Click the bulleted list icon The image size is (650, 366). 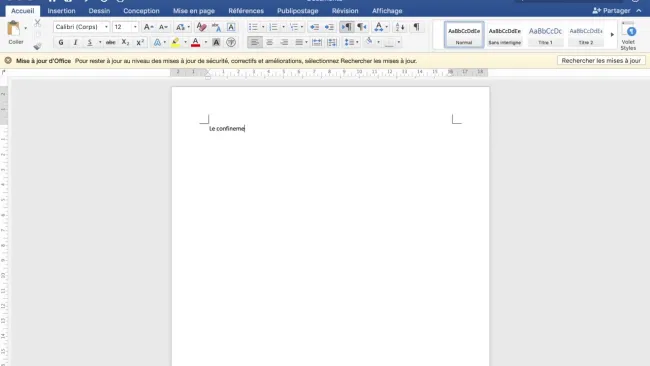pyautogui.click(x=253, y=27)
